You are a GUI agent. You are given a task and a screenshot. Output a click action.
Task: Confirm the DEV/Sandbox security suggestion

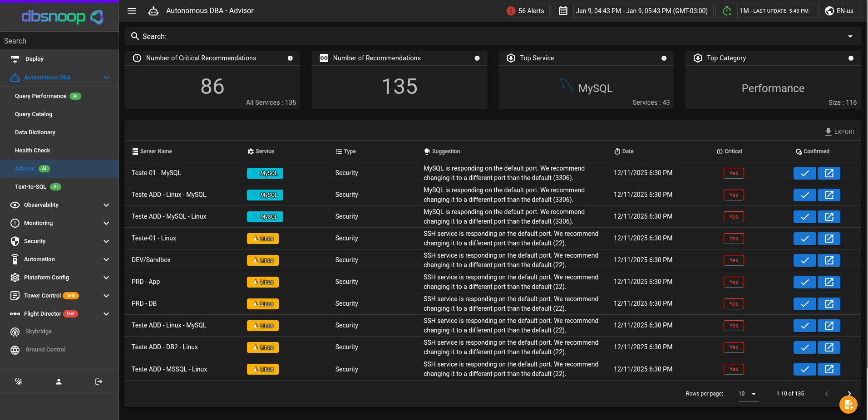(804, 260)
